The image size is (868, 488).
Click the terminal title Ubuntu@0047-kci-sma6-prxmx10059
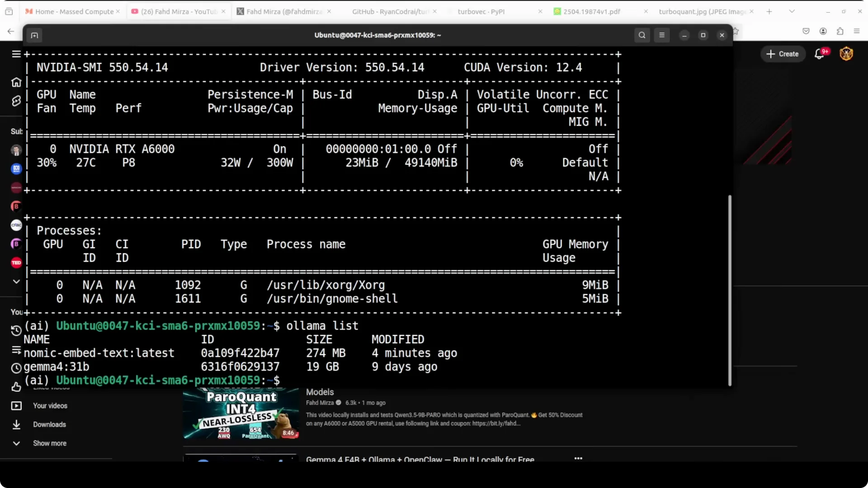[377, 35]
